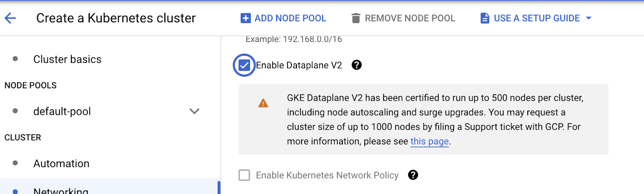Select the Networking section
This screenshot has width=644, height=194.
coord(61,190)
